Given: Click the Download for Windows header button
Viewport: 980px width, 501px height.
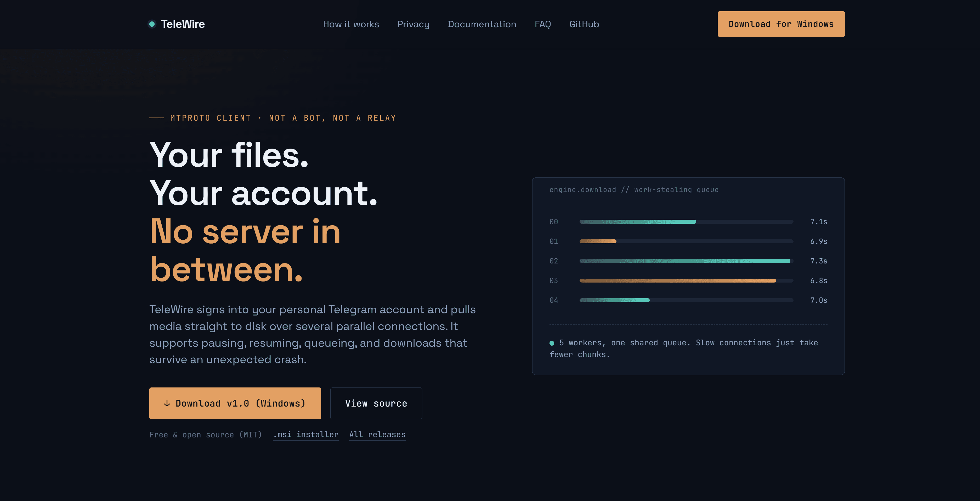Looking at the screenshot, I should pyautogui.click(x=781, y=24).
